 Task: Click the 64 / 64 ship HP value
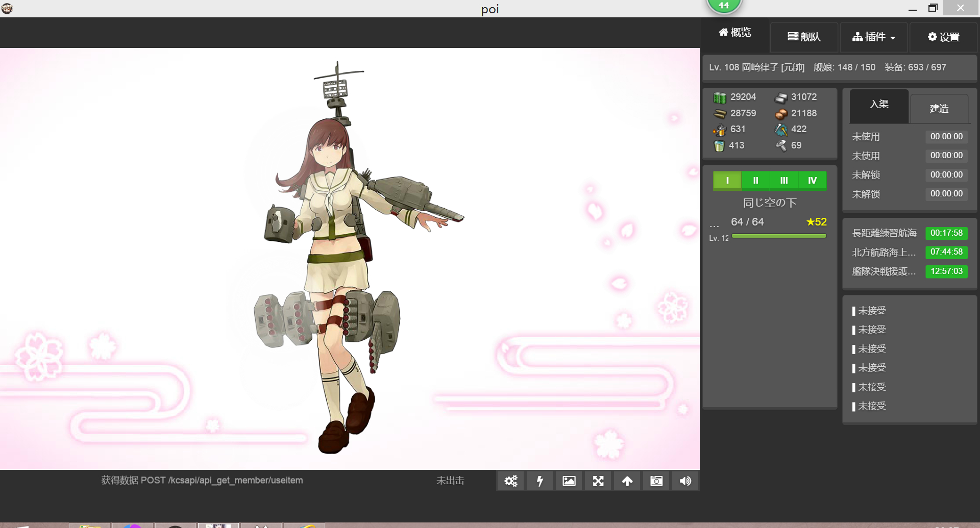coord(747,222)
